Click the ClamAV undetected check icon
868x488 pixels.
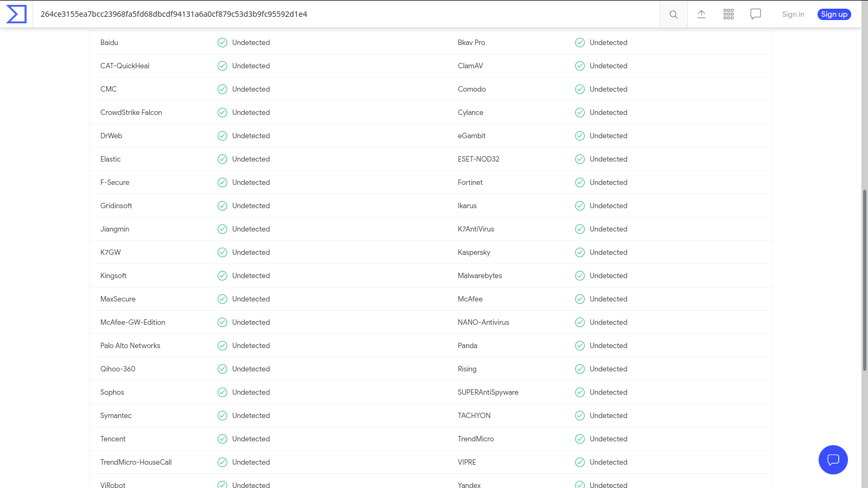coord(579,66)
